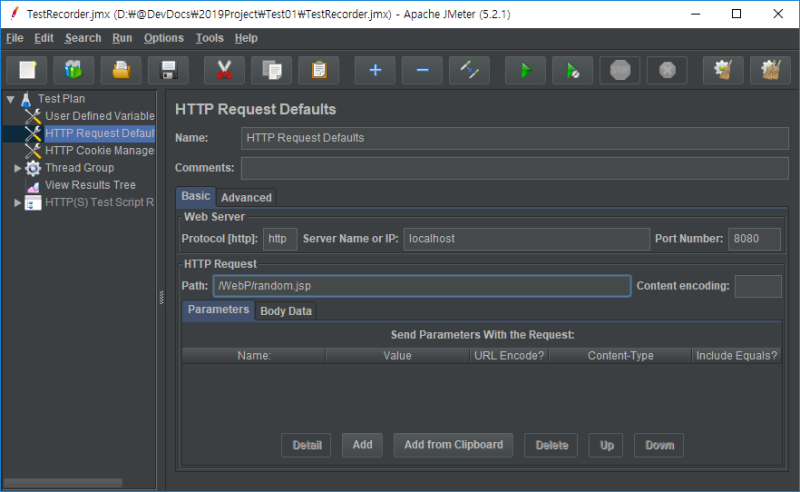
Task: Open the Tools menu
Action: (210, 38)
